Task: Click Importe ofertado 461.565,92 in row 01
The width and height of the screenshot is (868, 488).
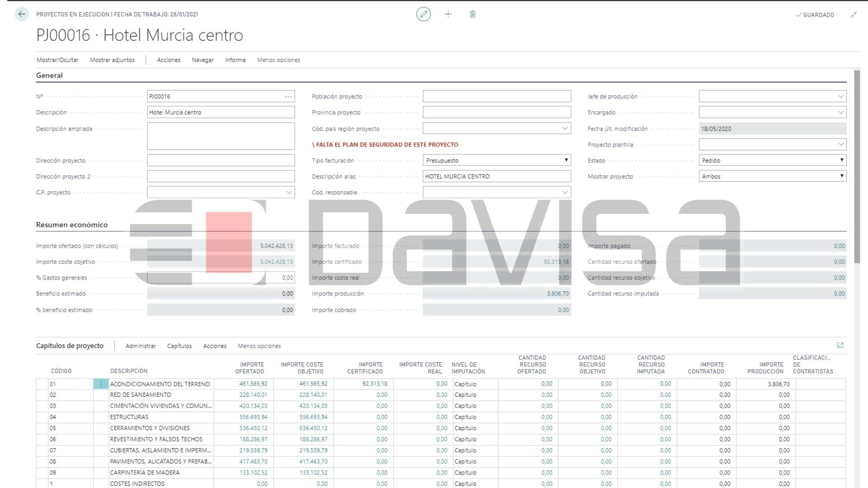Action: pos(253,384)
